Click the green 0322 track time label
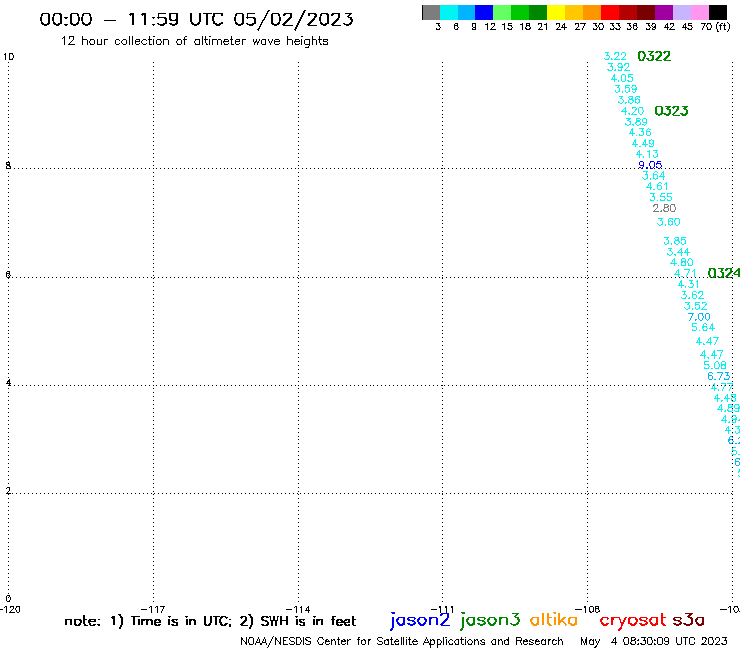The height and width of the screenshot is (650, 740). click(x=654, y=56)
